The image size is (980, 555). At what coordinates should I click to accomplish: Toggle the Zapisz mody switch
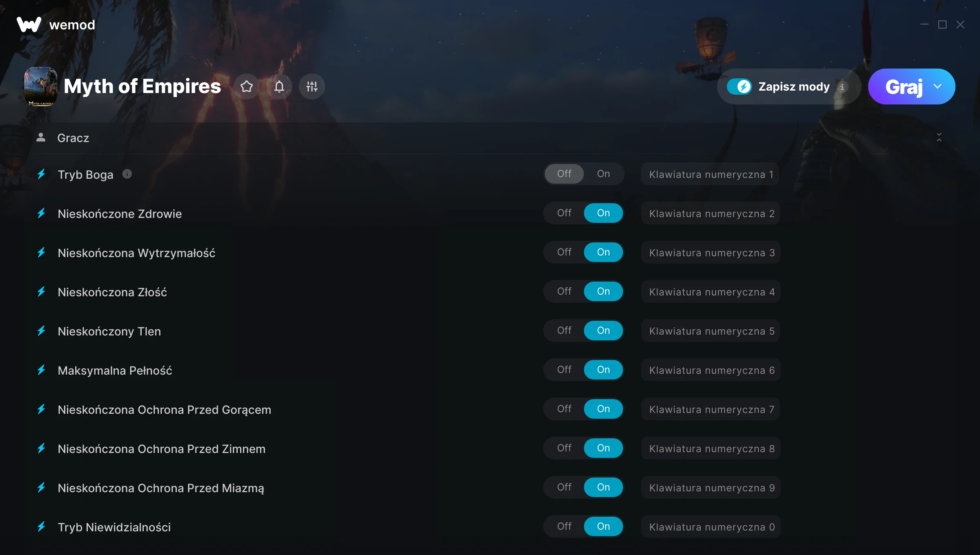coord(739,87)
